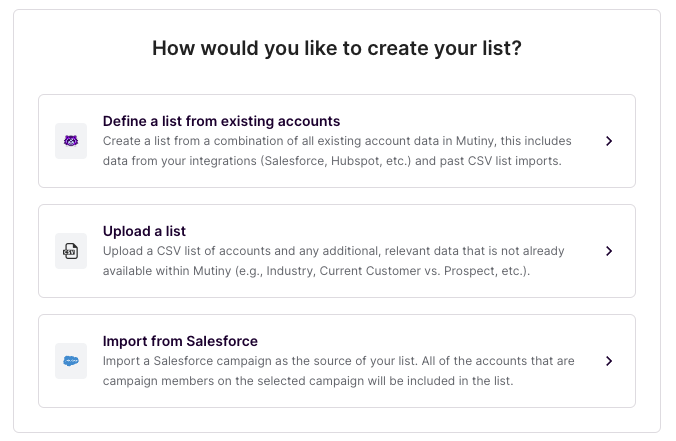
Task: Click the text mentioning Salesforce, Hubspot integrations
Action: (332, 161)
